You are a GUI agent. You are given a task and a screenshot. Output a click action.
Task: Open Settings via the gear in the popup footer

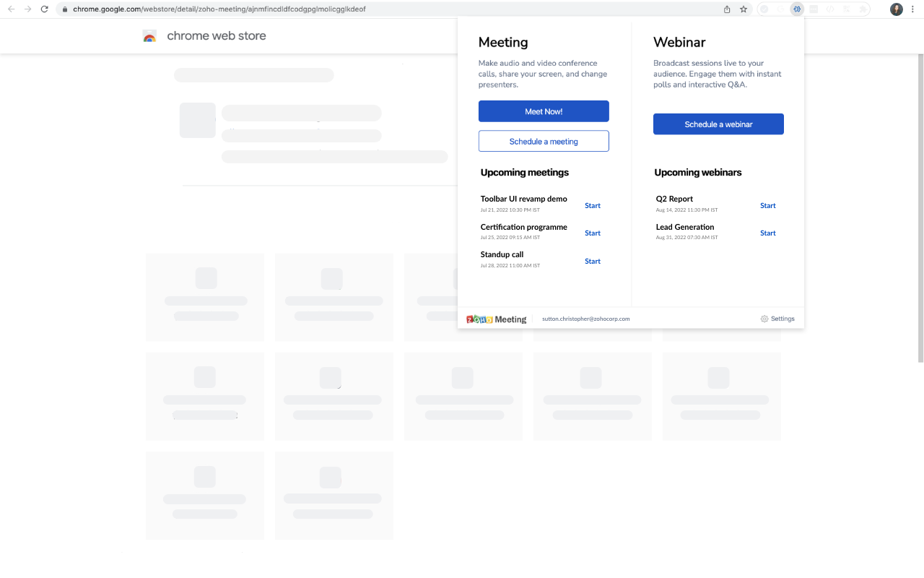pos(777,318)
